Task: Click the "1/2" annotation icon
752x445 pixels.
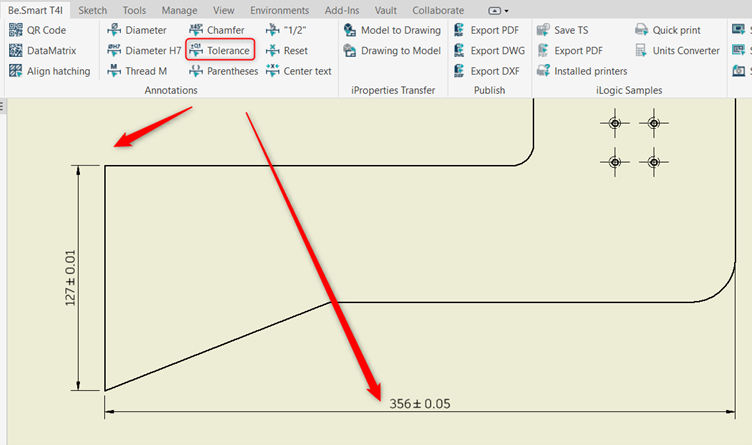Action: click(272, 30)
